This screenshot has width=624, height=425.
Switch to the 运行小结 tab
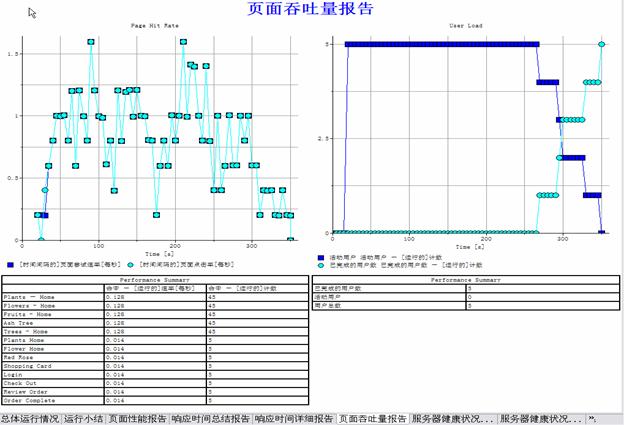pyautogui.click(x=84, y=418)
